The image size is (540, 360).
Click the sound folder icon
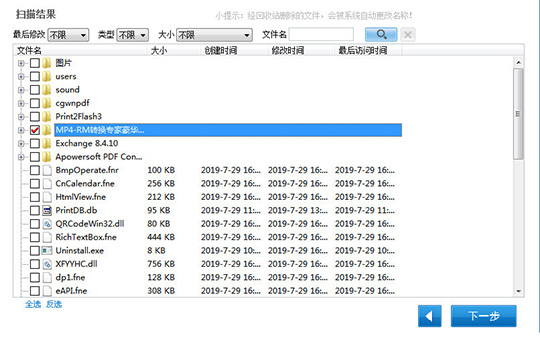46,90
